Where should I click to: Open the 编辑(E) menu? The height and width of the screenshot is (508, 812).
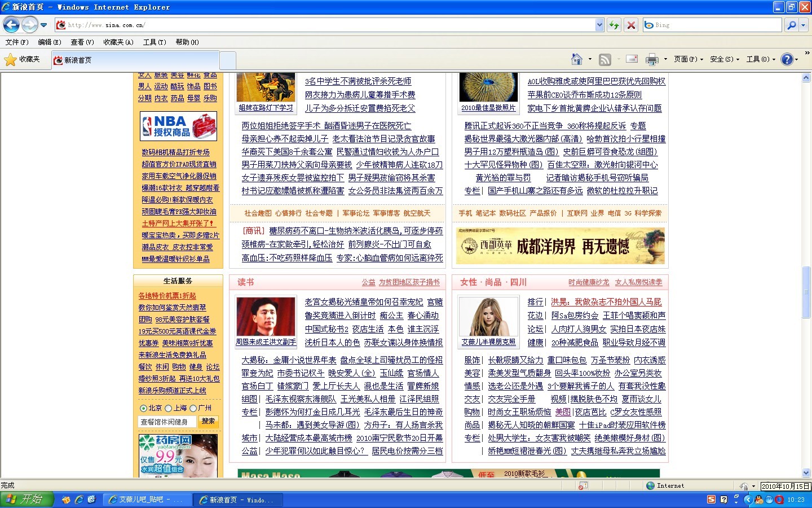50,42
